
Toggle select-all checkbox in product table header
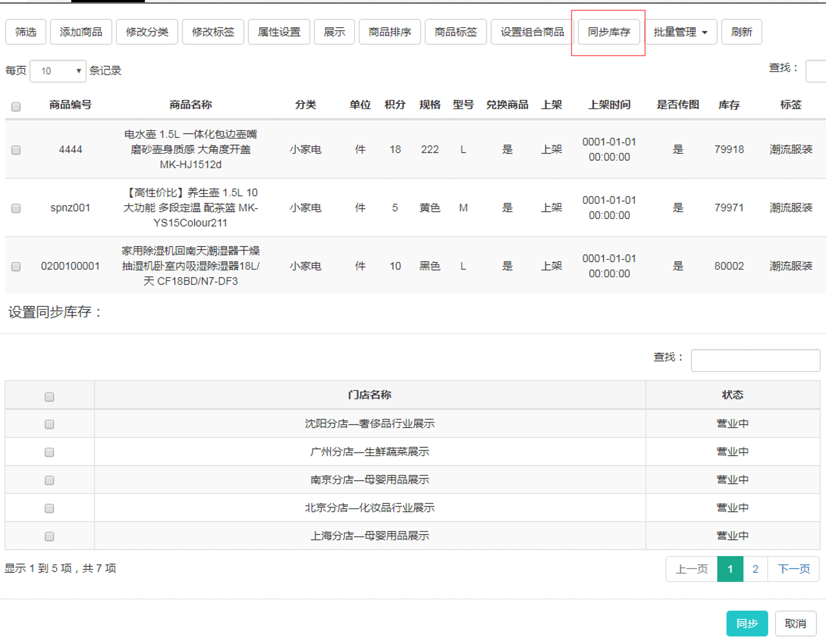(16, 107)
